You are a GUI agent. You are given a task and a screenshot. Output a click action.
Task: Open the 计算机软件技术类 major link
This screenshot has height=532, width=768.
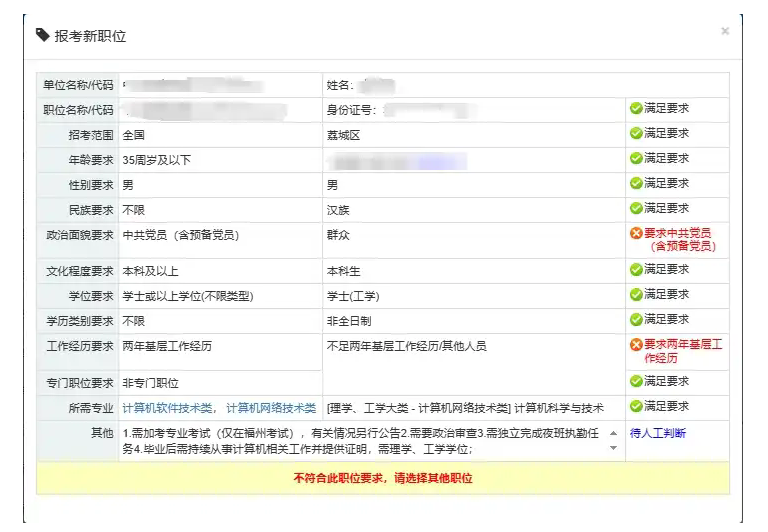click(x=168, y=408)
